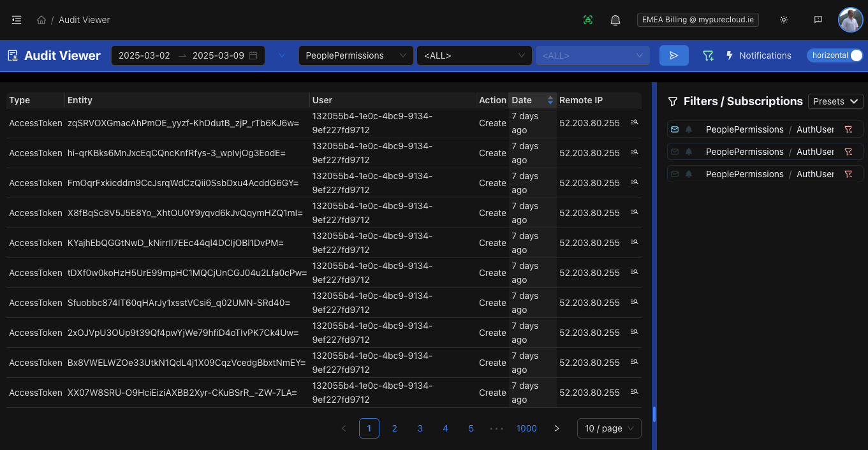This screenshot has height=450, width=868.
Task: Go to page 4 of results
Action: [446, 428]
